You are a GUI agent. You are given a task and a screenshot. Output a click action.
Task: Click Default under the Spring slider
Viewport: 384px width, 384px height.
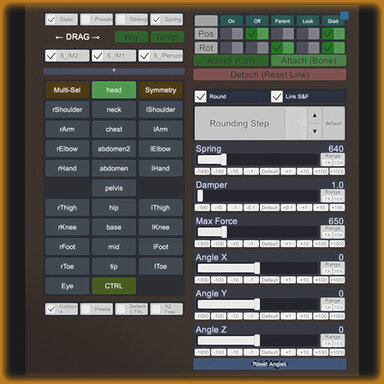click(x=270, y=171)
